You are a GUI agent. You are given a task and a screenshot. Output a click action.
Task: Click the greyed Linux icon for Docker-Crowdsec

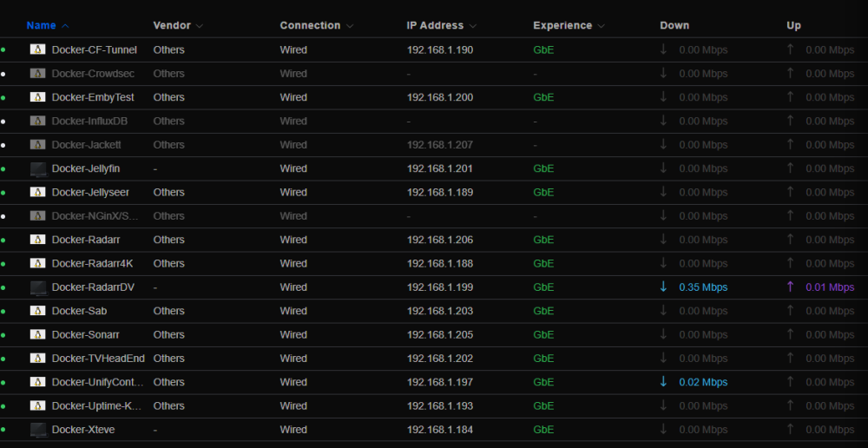coord(37,74)
